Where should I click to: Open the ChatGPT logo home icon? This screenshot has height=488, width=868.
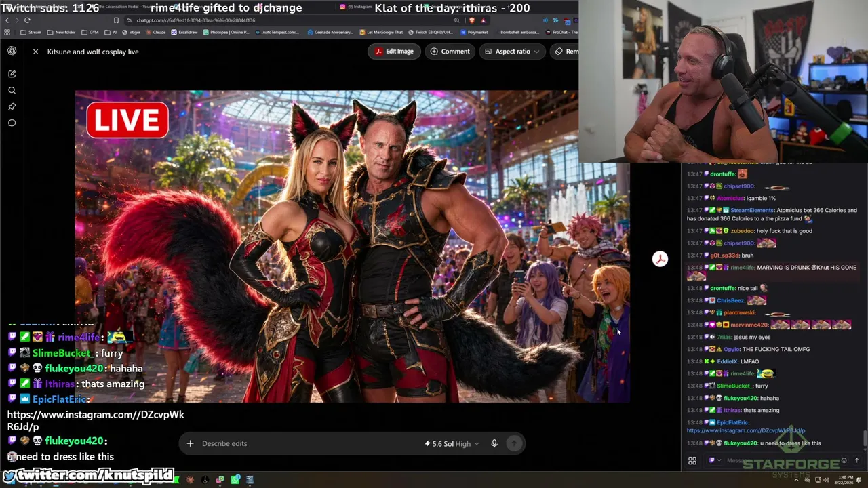tap(12, 51)
